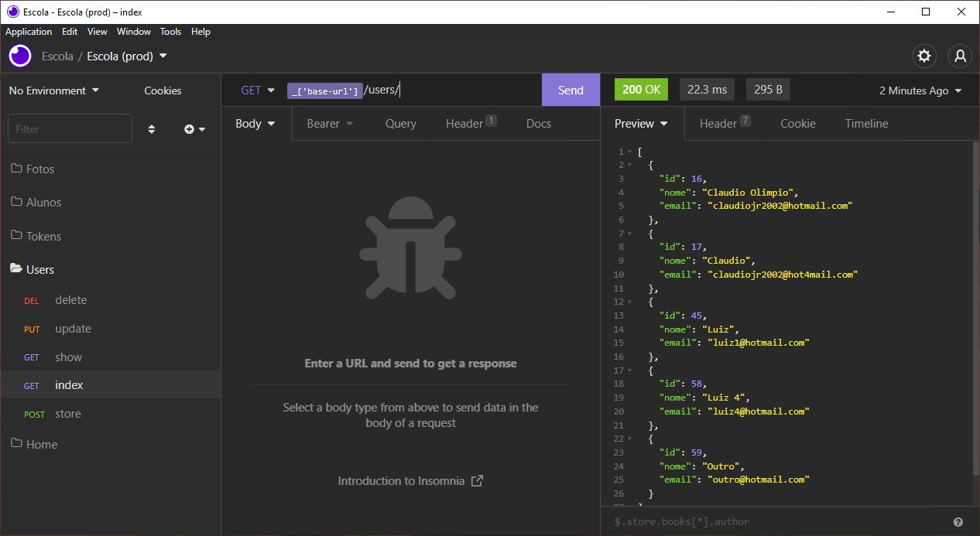Viewport: 980px width, 536px height.
Task: Select the GET index request
Action: pyautogui.click(x=110, y=385)
